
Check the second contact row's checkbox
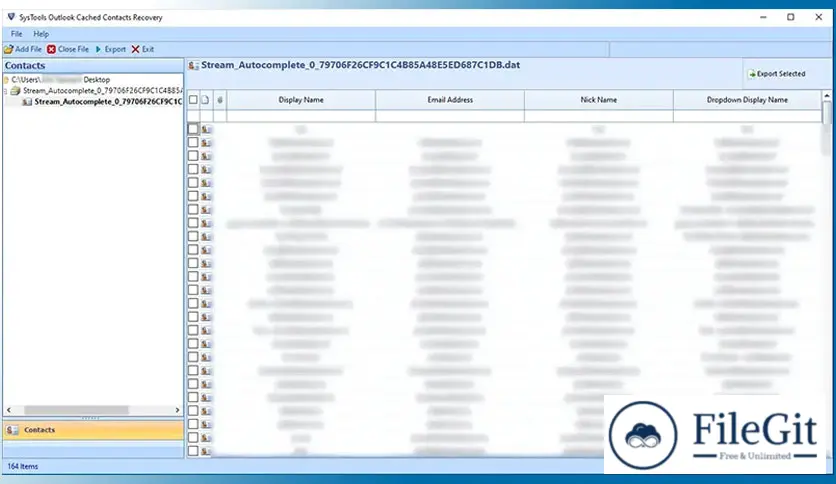(193, 142)
